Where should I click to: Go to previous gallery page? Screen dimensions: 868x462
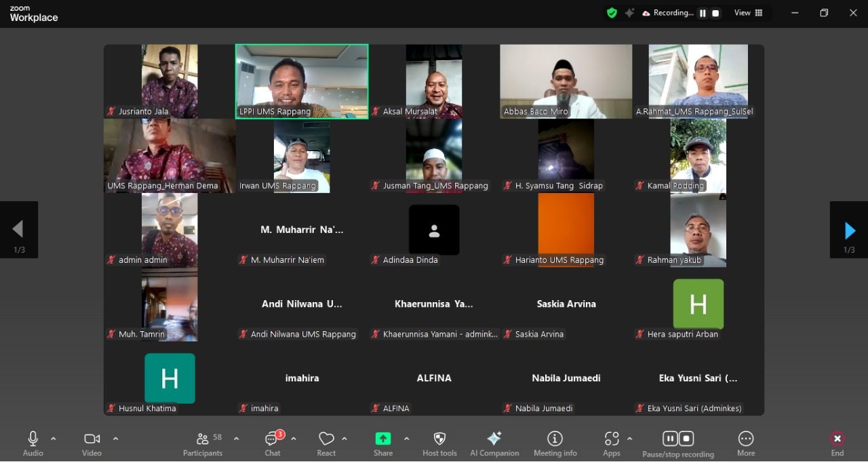click(x=19, y=230)
